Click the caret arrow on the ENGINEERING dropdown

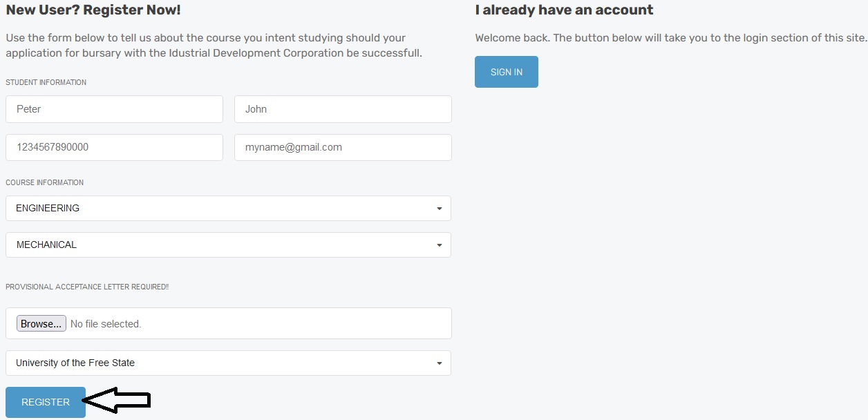click(x=439, y=209)
